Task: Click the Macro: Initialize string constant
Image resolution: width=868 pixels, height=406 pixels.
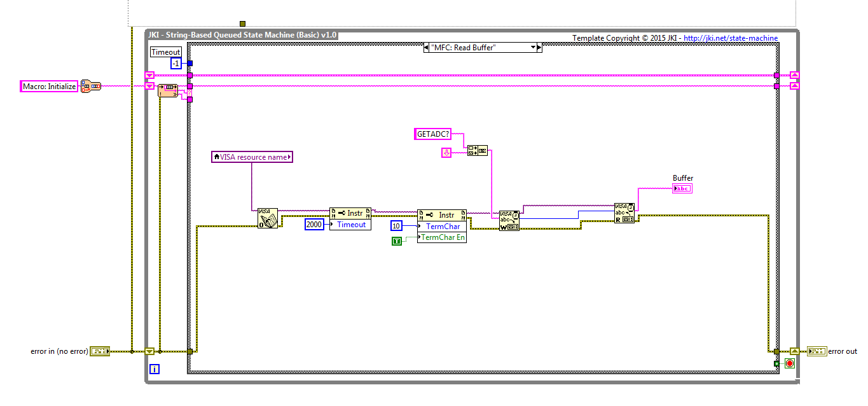Action: 49,87
